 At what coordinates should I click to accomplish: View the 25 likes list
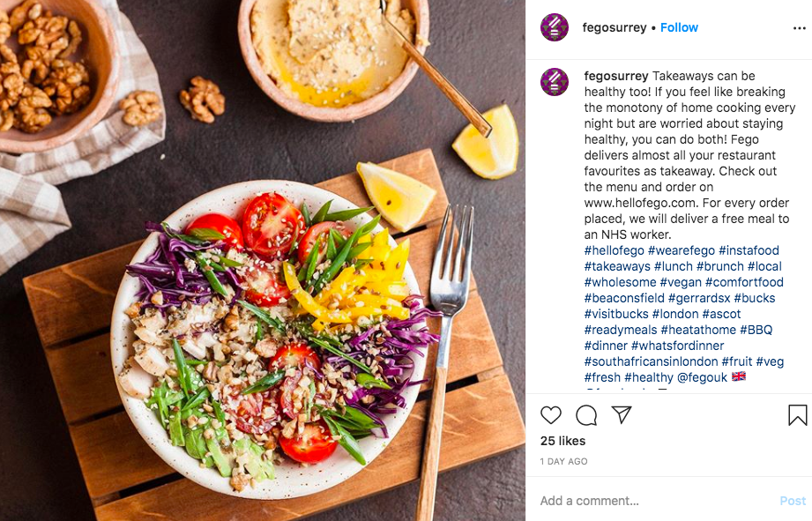pos(562,441)
